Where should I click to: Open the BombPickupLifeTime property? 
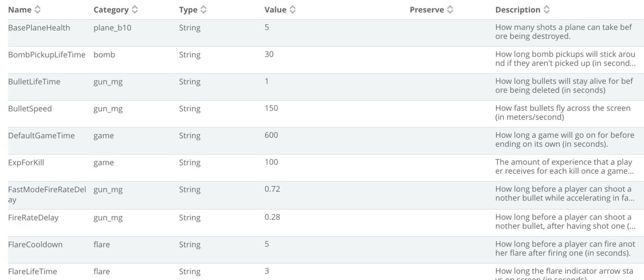47,55
